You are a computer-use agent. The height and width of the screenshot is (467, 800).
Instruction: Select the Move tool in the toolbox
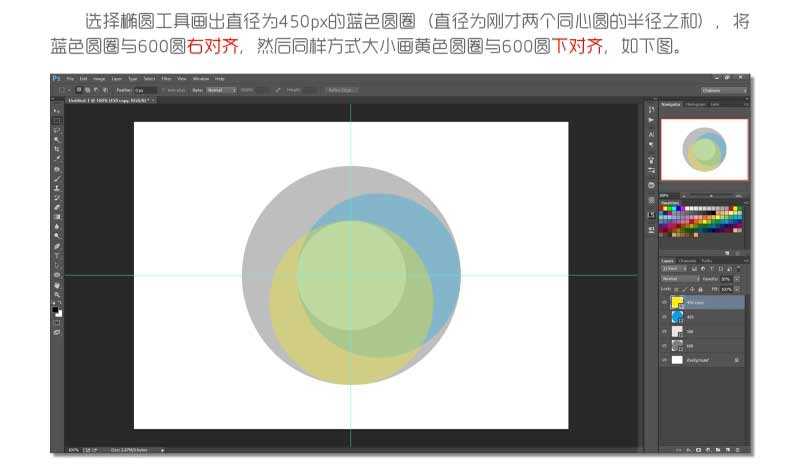(x=57, y=111)
